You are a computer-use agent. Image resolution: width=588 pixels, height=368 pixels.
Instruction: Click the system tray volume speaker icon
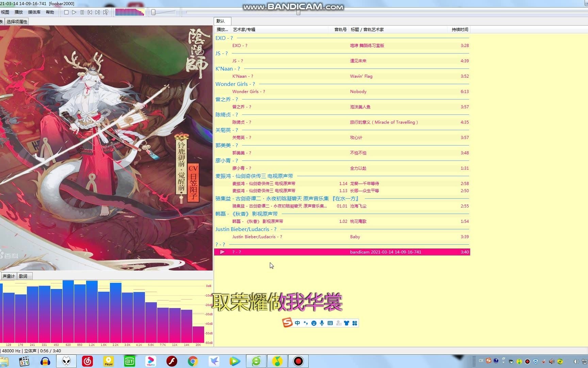tap(576, 362)
